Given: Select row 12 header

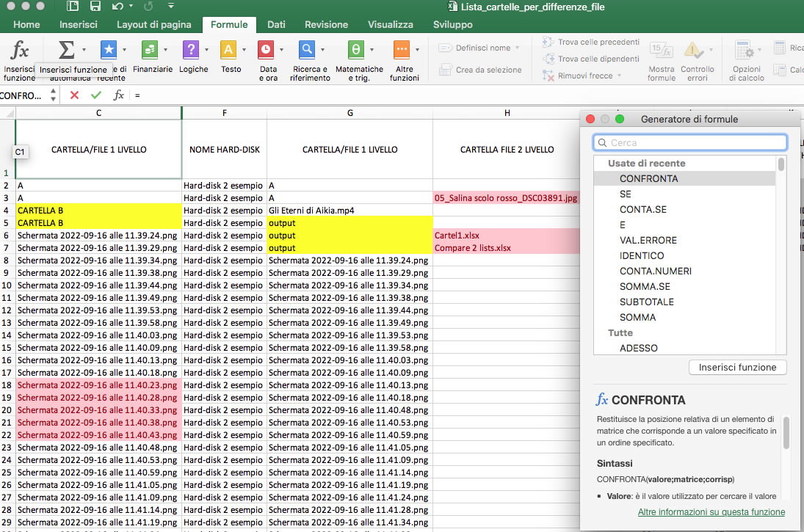Looking at the screenshot, I should click(7, 310).
